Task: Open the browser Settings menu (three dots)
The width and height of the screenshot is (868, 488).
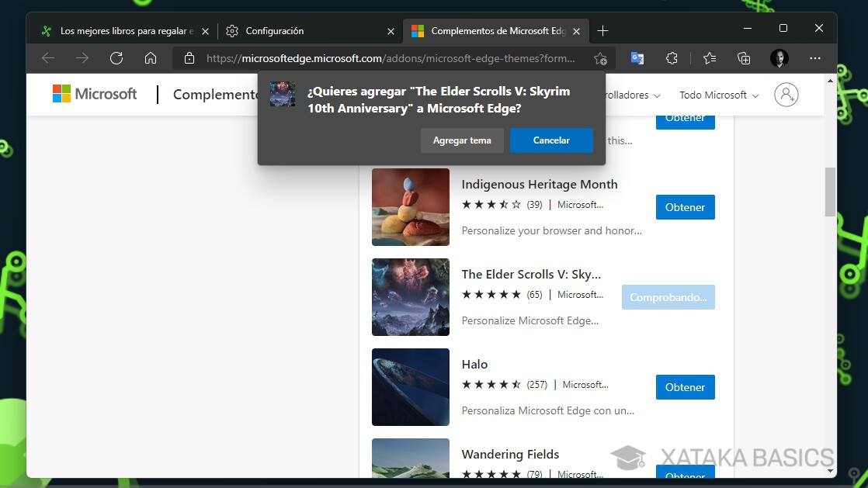Action: [815, 58]
